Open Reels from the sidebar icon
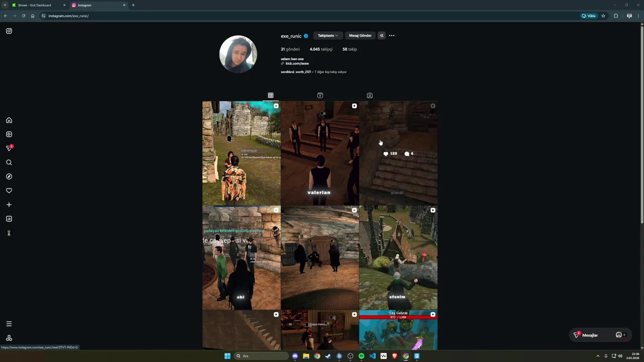This screenshot has width=644, height=362. point(9,134)
